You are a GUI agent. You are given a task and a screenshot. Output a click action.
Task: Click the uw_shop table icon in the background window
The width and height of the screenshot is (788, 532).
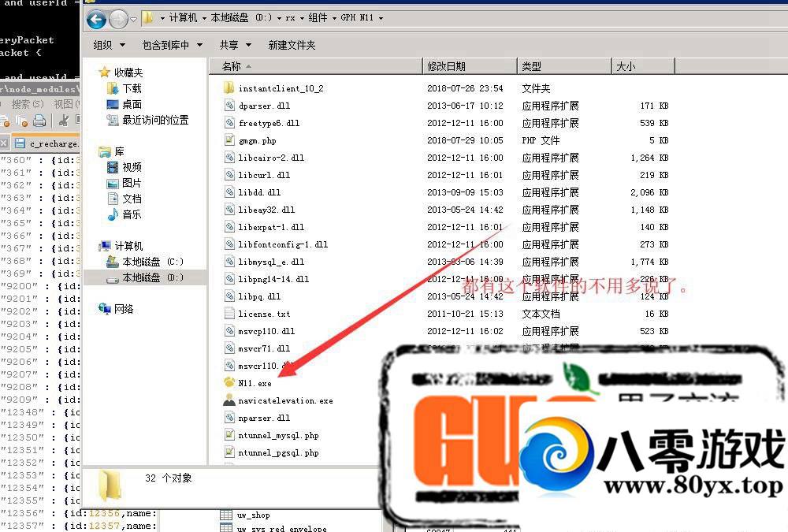pos(226,515)
